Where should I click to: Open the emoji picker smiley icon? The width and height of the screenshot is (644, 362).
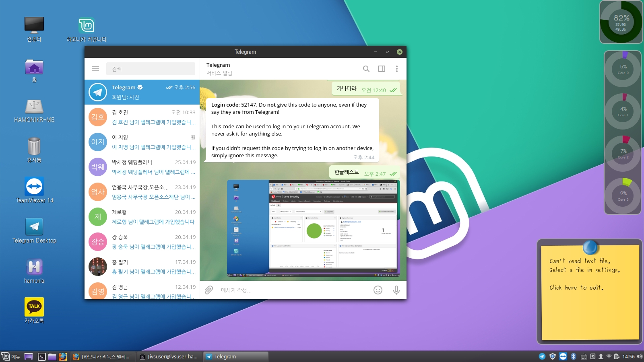(378, 290)
